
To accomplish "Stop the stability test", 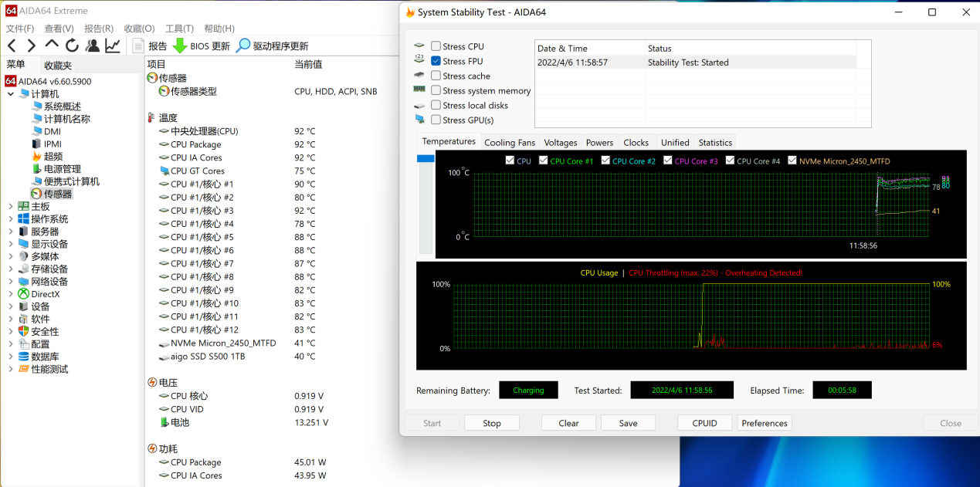I will [x=492, y=423].
